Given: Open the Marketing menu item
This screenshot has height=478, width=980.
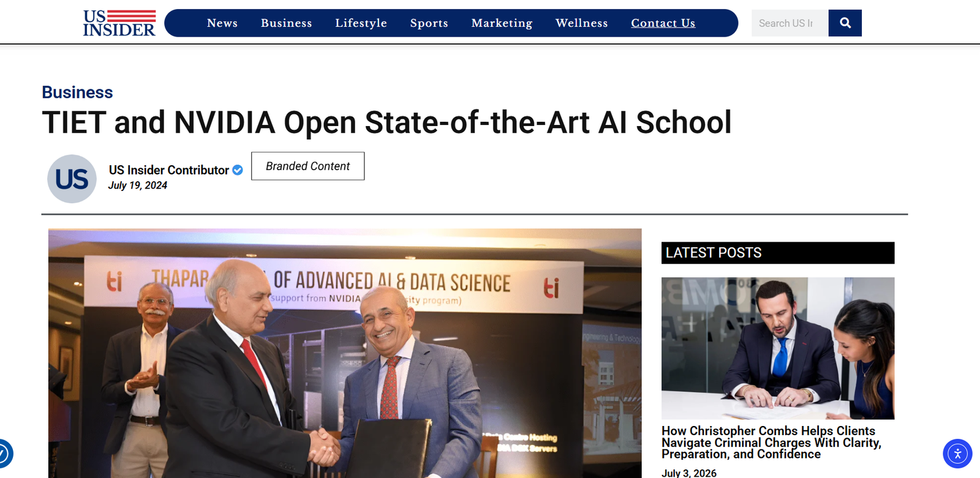Looking at the screenshot, I should tap(502, 23).
